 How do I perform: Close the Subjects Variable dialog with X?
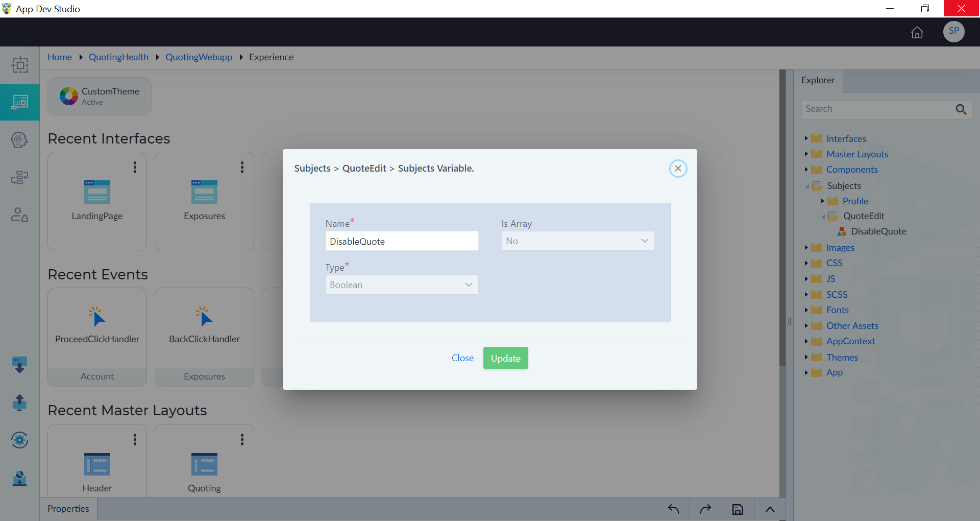pyautogui.click(x=678, y=168)
